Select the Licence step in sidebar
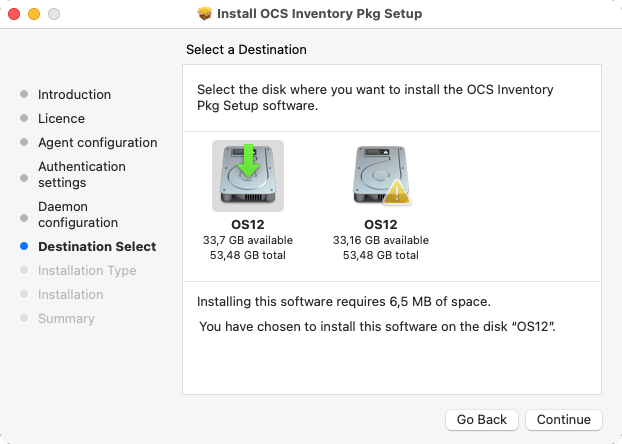Image resolution: width=622 pixels, height=444 pixels. click(x=61, y=118)
